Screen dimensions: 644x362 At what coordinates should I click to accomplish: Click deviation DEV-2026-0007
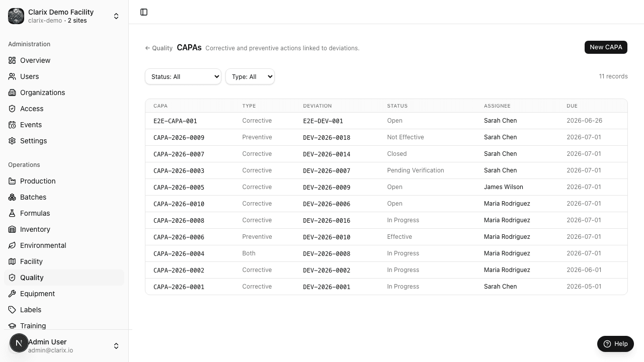pos(327,170)
